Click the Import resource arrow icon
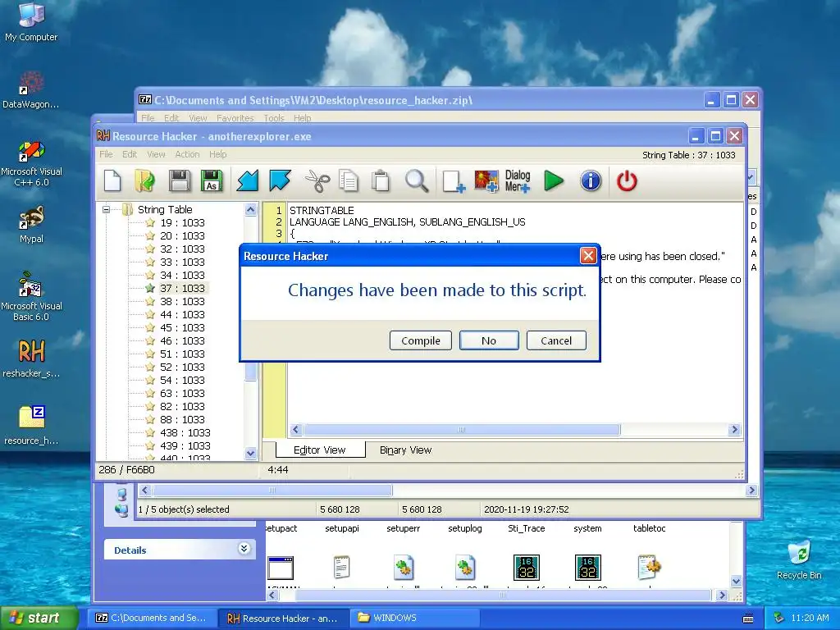Image resolution: width=840 pixels, height=630 pixels. (x=248, y=180)
